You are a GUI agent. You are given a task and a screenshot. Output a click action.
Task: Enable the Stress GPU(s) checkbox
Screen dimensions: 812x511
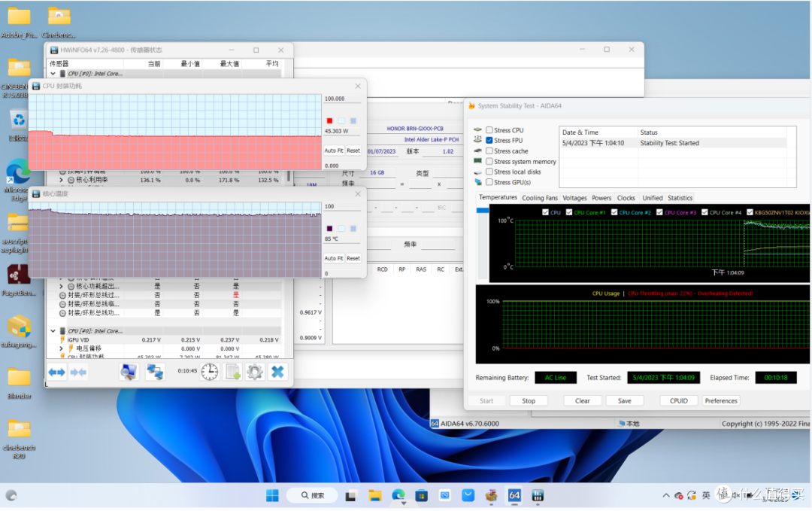(x=489, y=182)
